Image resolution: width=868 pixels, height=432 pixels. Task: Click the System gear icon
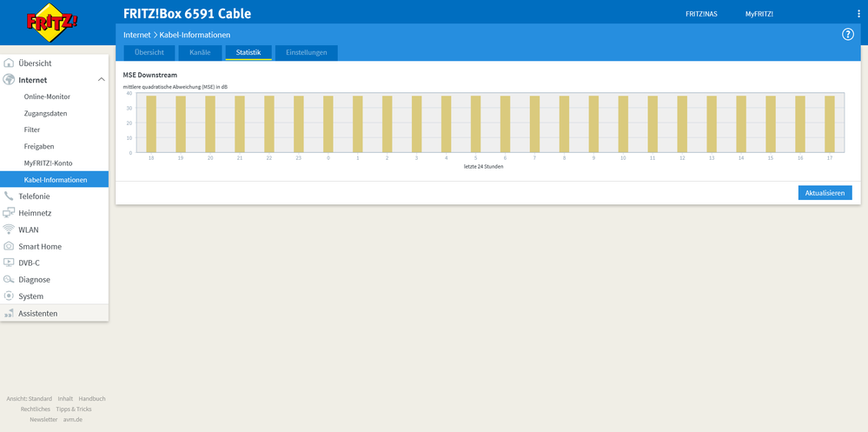coord(9,296)
